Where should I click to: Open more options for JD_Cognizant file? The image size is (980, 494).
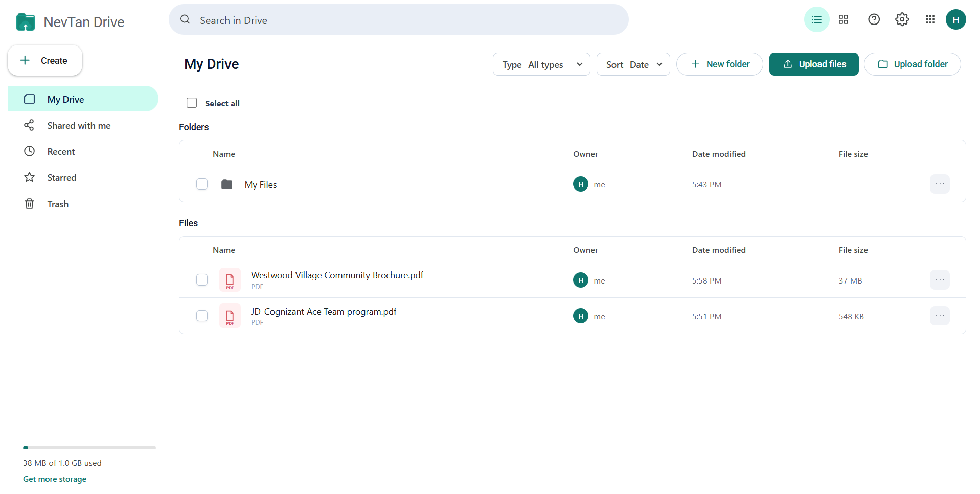940,316
